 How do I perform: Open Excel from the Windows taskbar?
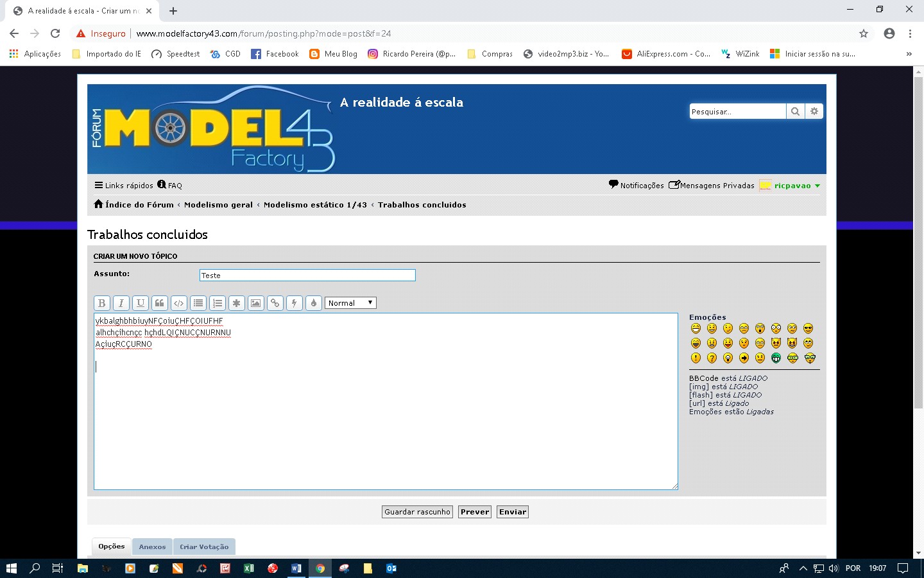click(248, 568)
